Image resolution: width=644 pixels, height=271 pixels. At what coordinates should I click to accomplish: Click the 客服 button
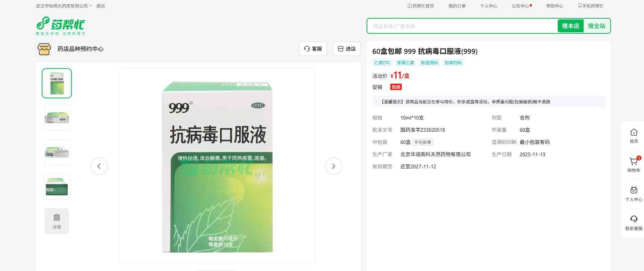point(313,49)
